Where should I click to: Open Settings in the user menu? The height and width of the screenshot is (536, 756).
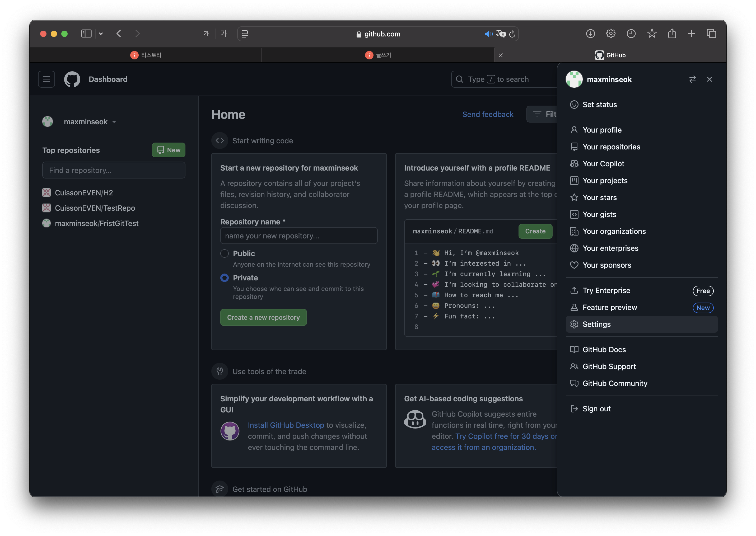[x=596, y=324]
